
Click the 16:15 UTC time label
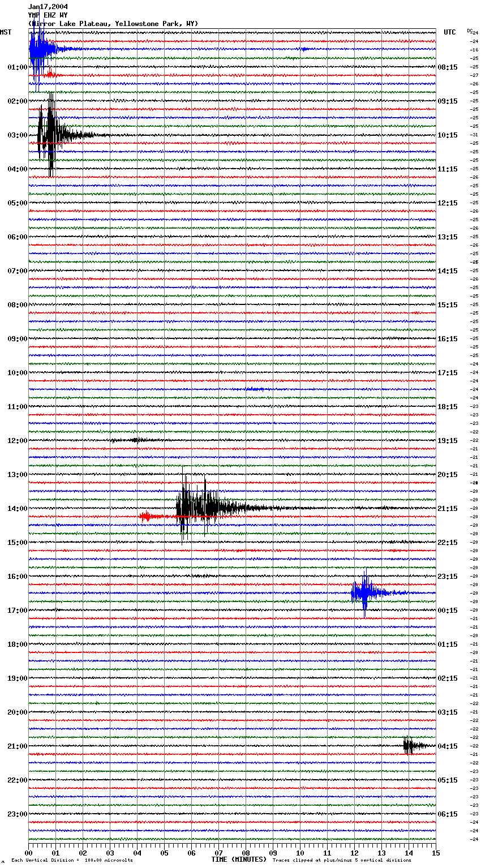click(x=448, y=339)
